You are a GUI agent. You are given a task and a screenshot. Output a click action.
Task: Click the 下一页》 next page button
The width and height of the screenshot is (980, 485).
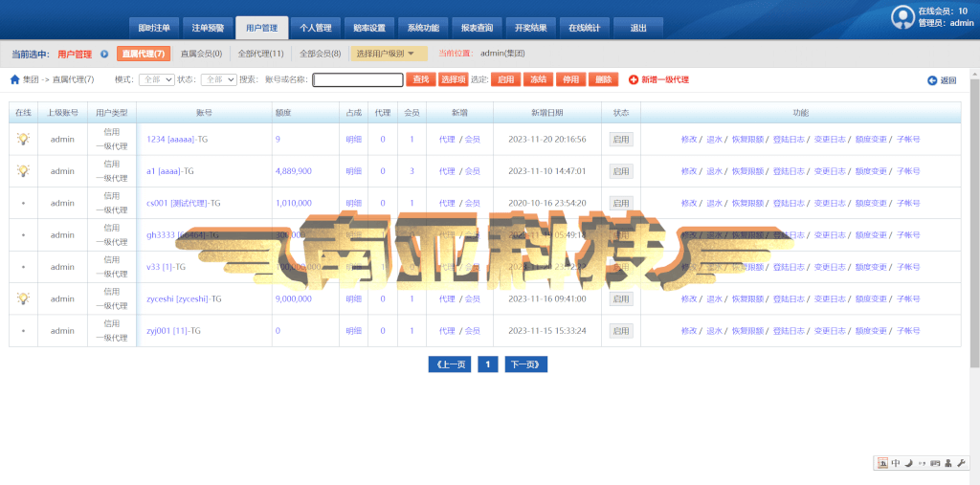coord(526,364)
